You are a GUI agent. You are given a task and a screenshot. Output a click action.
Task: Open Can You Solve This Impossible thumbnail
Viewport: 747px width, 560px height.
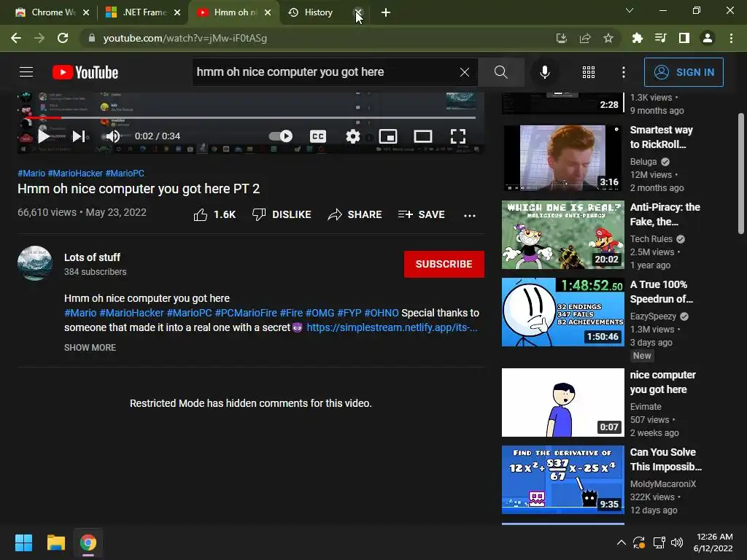tap(562, 480)
